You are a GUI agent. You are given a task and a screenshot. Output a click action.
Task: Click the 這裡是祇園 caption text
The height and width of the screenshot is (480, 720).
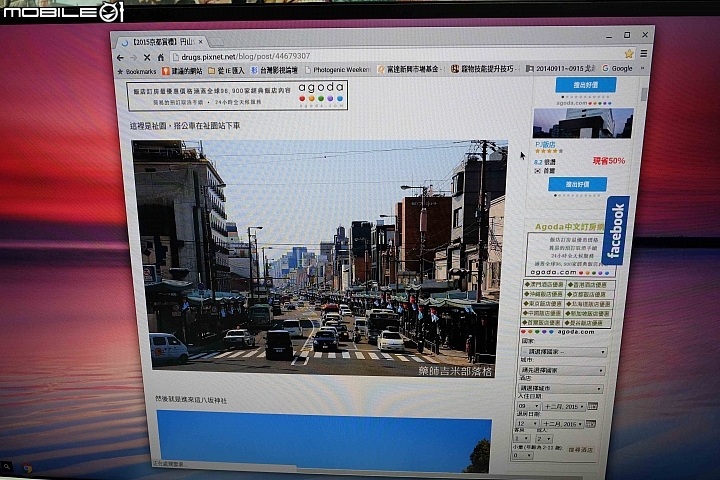185,126
